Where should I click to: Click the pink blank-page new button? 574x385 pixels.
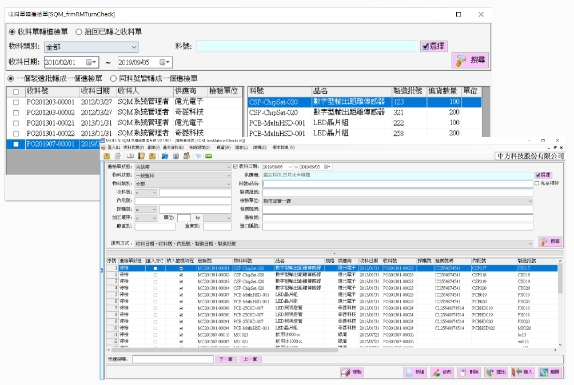415,372
